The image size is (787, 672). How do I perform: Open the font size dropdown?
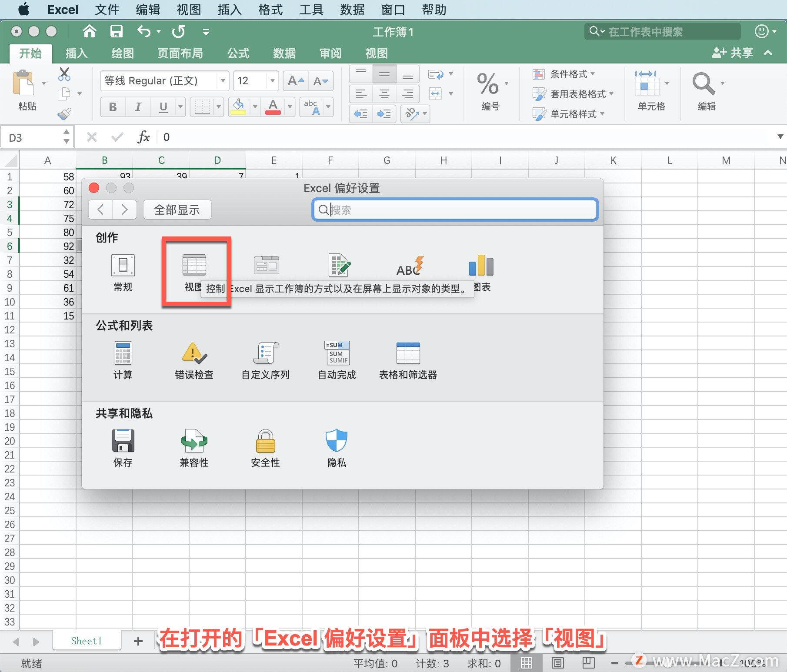click(x=272, y=81)
